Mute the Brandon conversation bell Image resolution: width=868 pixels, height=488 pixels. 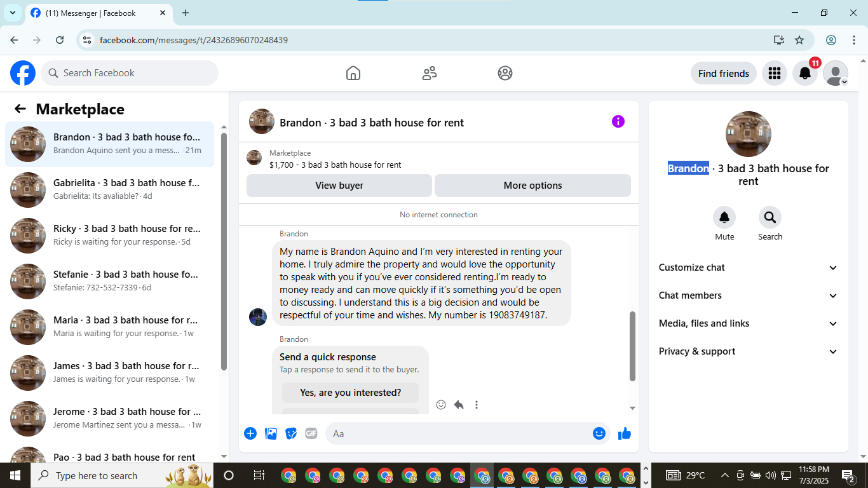724,218
